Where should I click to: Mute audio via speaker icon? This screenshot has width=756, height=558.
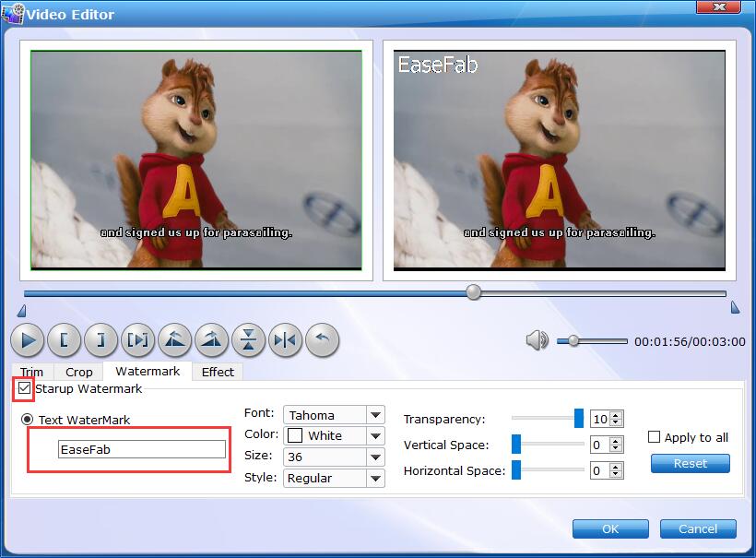coord(537,340)
